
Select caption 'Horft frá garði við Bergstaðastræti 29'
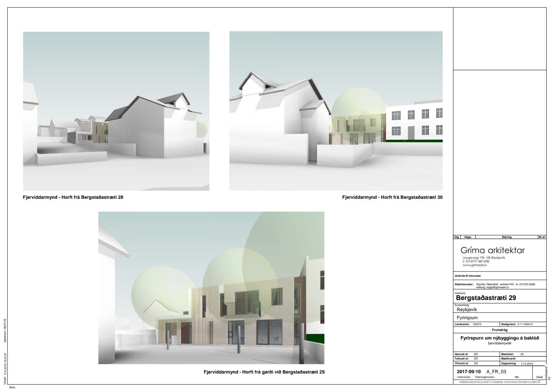pos(264,372)
